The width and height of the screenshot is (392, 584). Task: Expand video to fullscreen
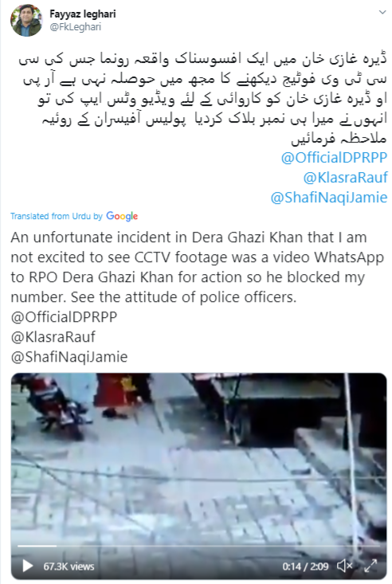(370, 566)
